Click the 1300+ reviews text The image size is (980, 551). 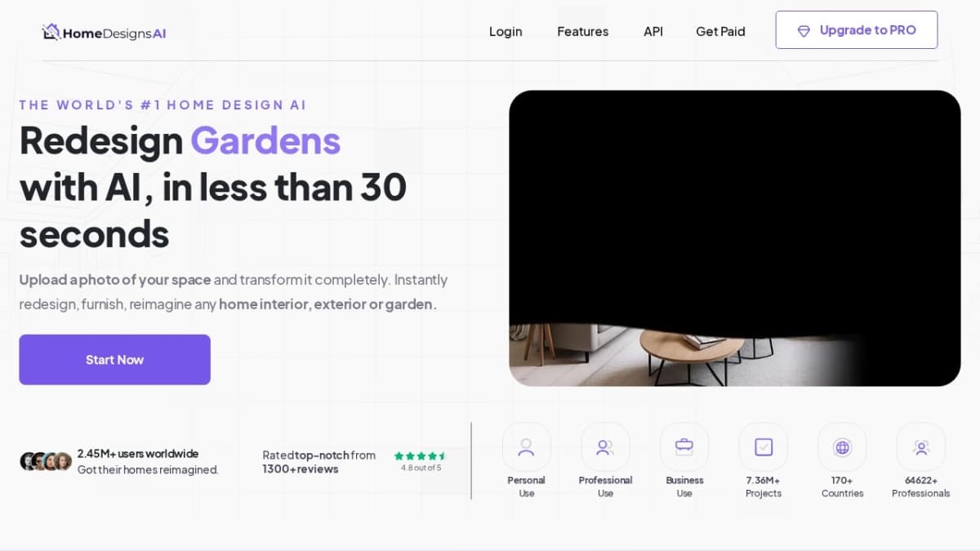(300, 469)
